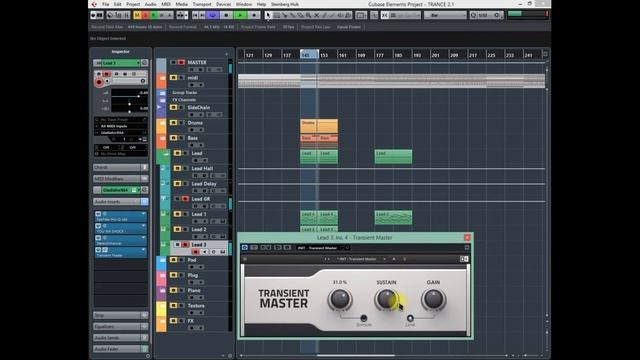Click the Stop transport button
Viewport: 640px width, 360px height.
click(x=227, y=15)
